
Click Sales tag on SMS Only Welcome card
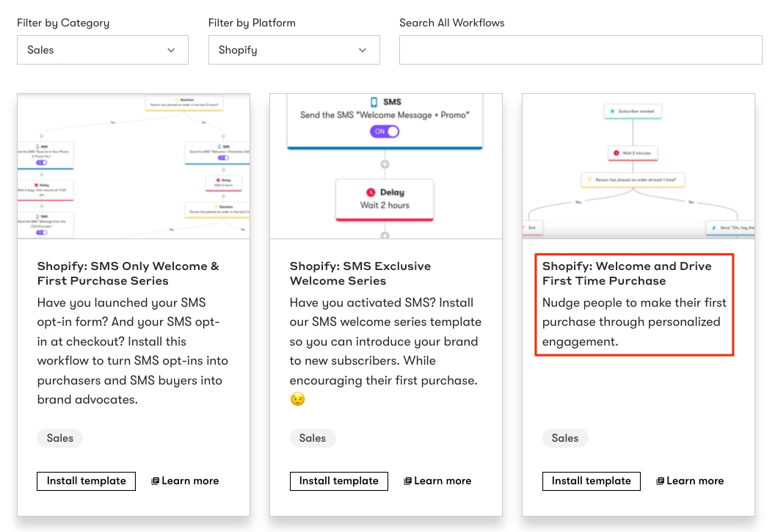(60, 438)
